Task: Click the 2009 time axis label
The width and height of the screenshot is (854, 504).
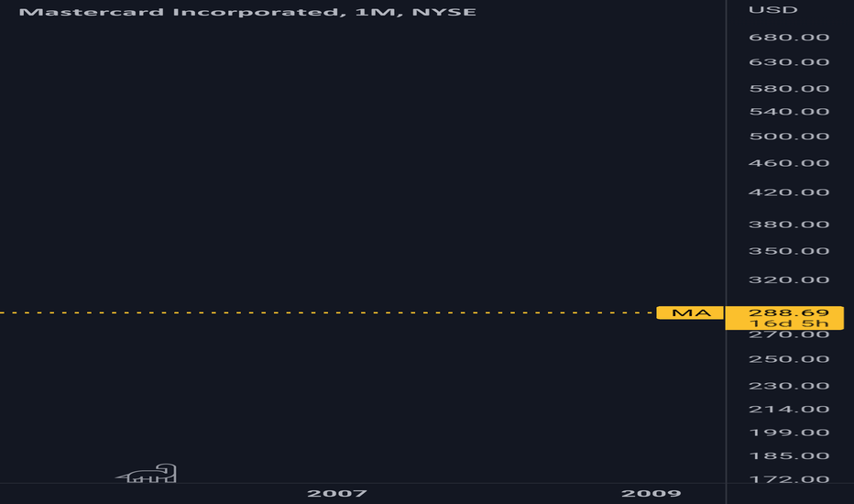Action: [651, 494]
